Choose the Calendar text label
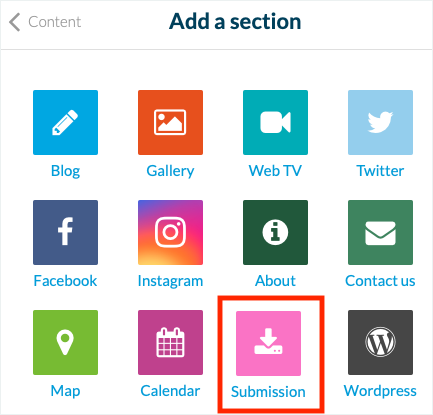The width and height of the screenshot is (433, 415). (170, 391)
